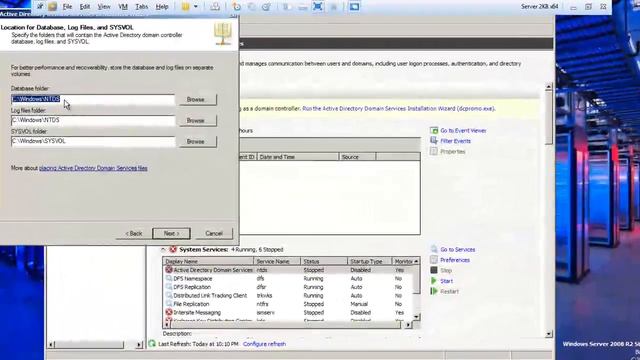Click the red icon on Intersite Messaging row

(169, 312)
